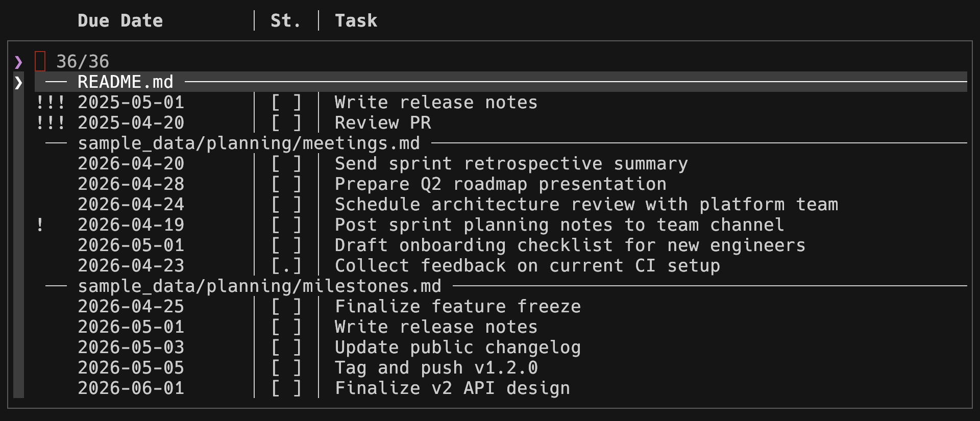Toggle the in-progress checkbox for Collect feedback task
The width and height of the screenshot is (980, 421).
(286, 266)
